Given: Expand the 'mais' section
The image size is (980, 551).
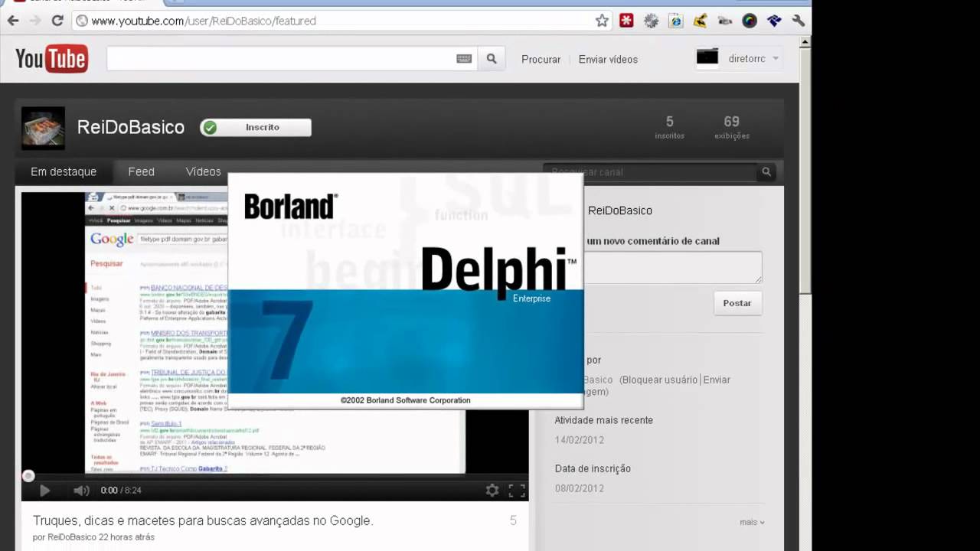Looking at the screenshot, I should click(x=752, y=522).
